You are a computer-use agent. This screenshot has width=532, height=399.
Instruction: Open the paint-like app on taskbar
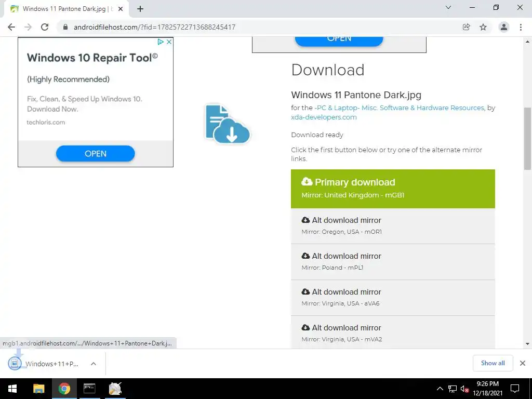click(x=115, y=389)
